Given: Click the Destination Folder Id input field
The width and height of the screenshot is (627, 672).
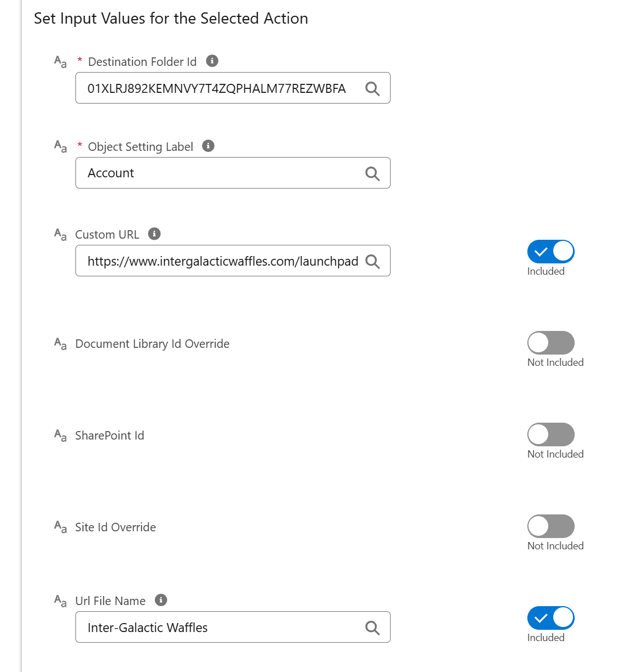Looking at the screenshot, I should coord(232,88).
